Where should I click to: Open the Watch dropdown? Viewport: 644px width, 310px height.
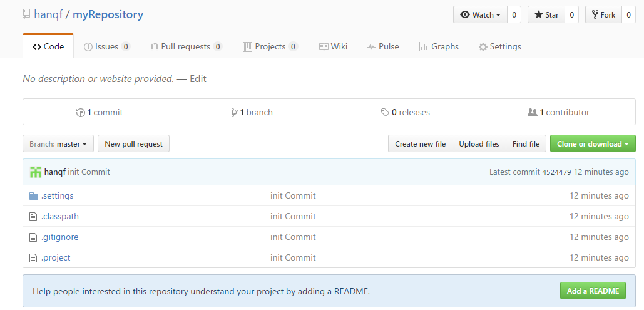[x=480, y=15]
